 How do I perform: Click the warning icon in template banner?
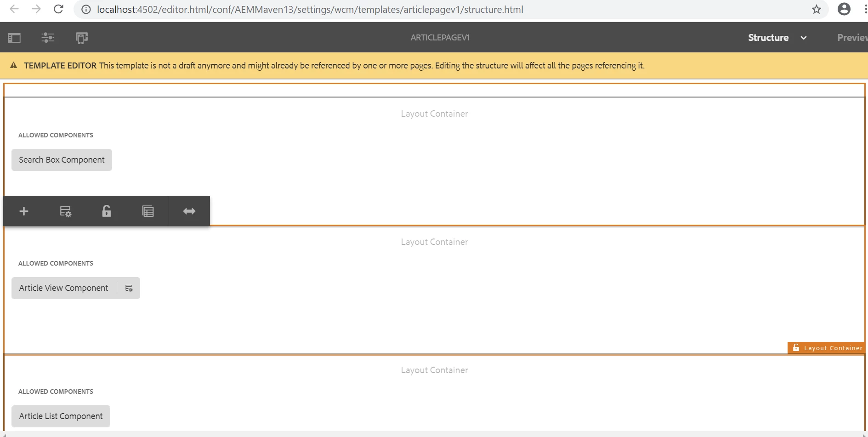(x=14, y=65)
